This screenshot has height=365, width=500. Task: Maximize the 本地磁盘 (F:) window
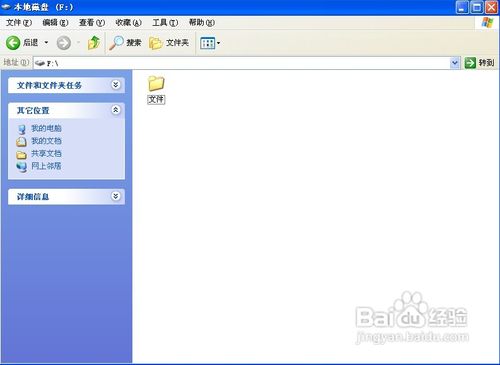click(x=477, y=7)
